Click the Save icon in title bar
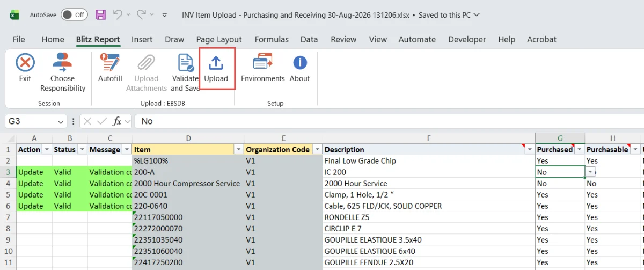 tap(100, 15)
